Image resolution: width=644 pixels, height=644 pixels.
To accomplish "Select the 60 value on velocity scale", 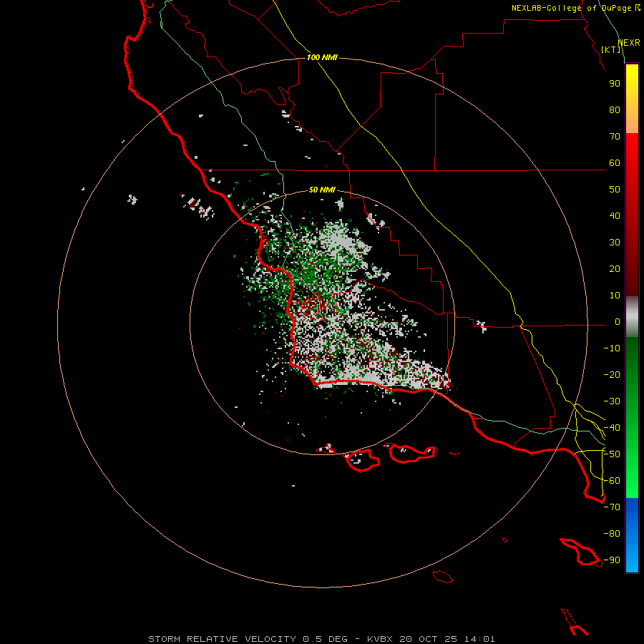I will point(615,162).
